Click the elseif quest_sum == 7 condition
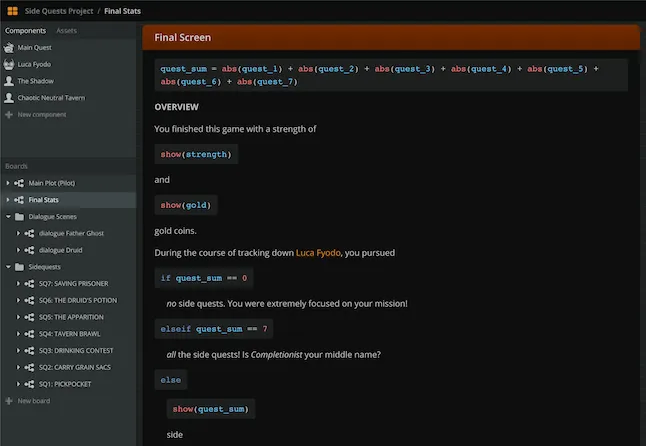 (214, 329)
